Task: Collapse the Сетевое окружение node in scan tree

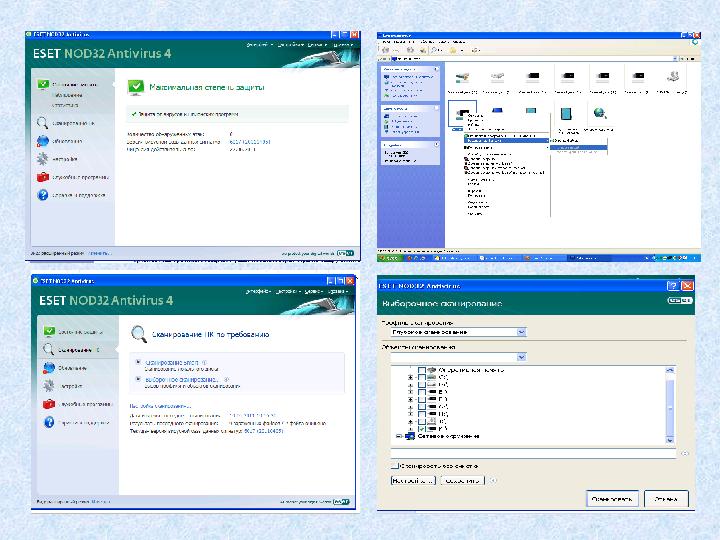Action: [x=399, y=436]
